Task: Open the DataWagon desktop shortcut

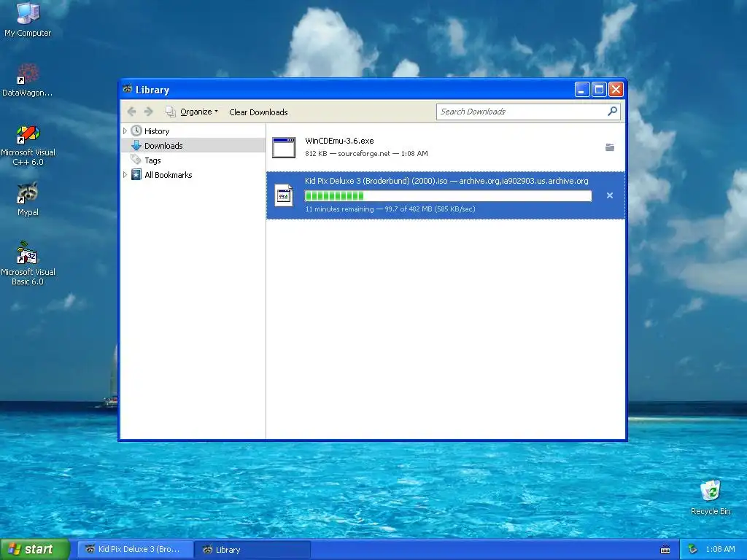Action: [28, 79]
